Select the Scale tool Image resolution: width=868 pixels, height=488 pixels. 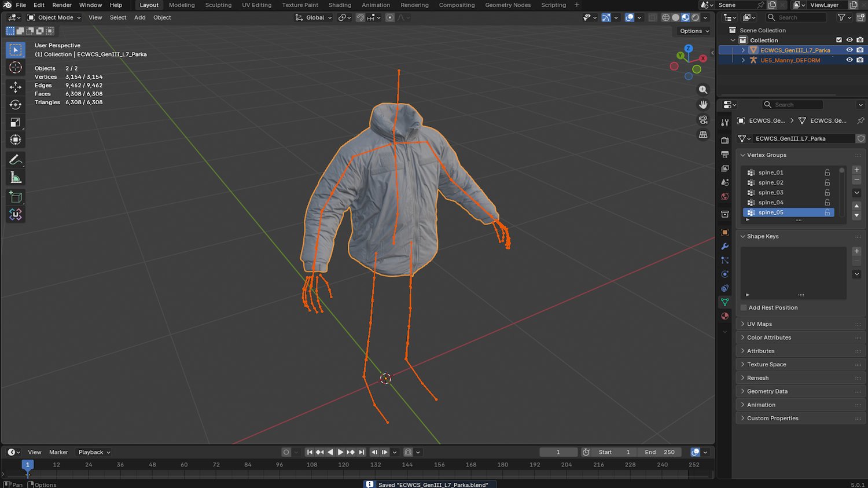tap(16, 122)
